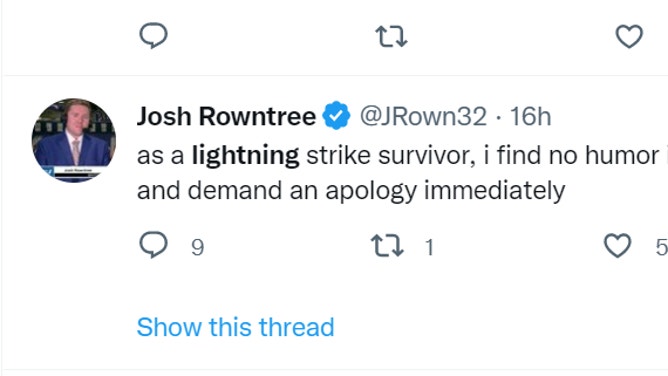The image size is (668, 376).
Task: Click the retweet count 1
Action: click(x=429, y=247)
